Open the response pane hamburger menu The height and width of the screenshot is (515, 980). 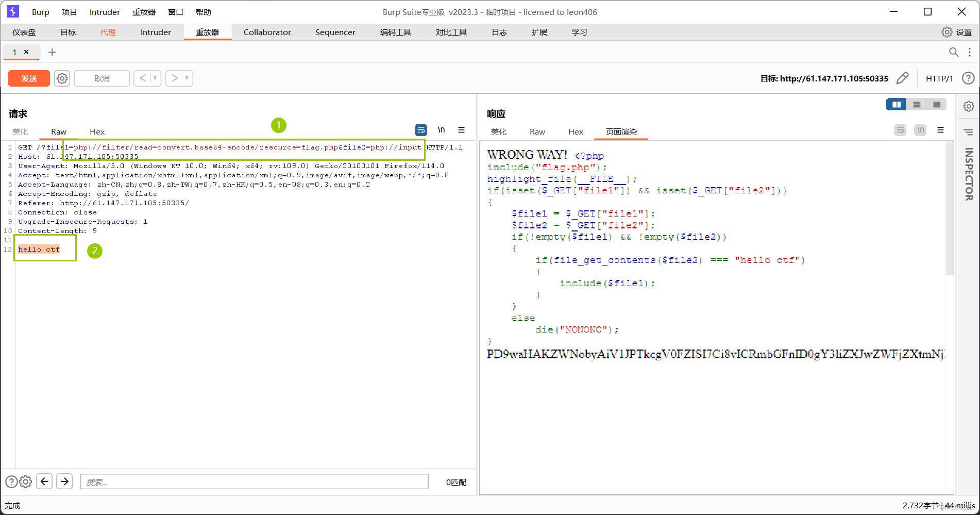pos(941,130)
